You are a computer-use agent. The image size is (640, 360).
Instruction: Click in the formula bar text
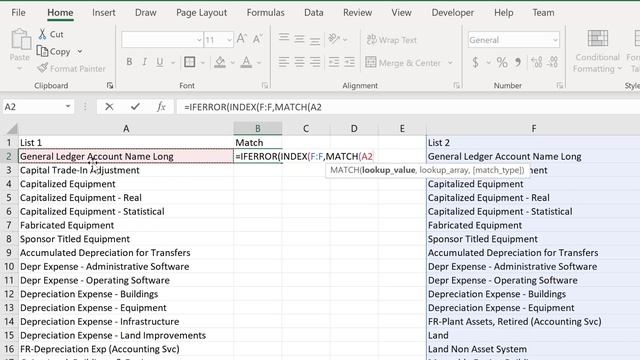click(x=253, y=107)
